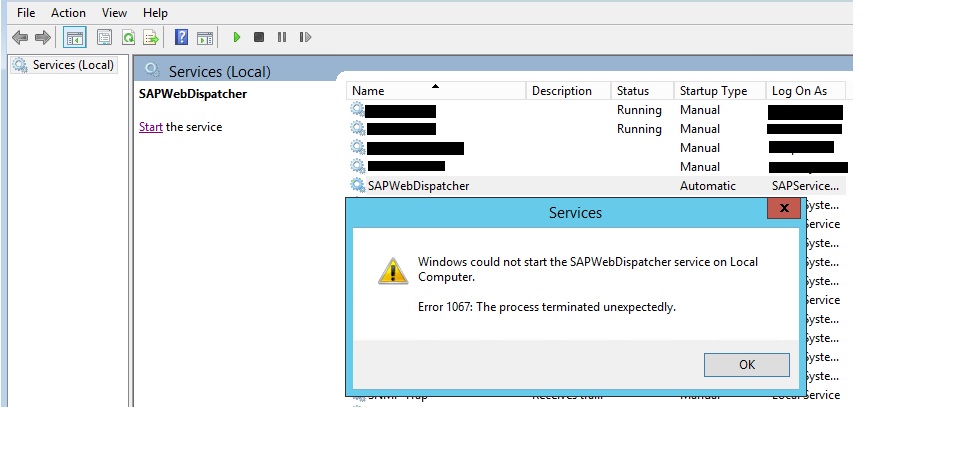Click the Stop Service square icon

coord(259,37)
